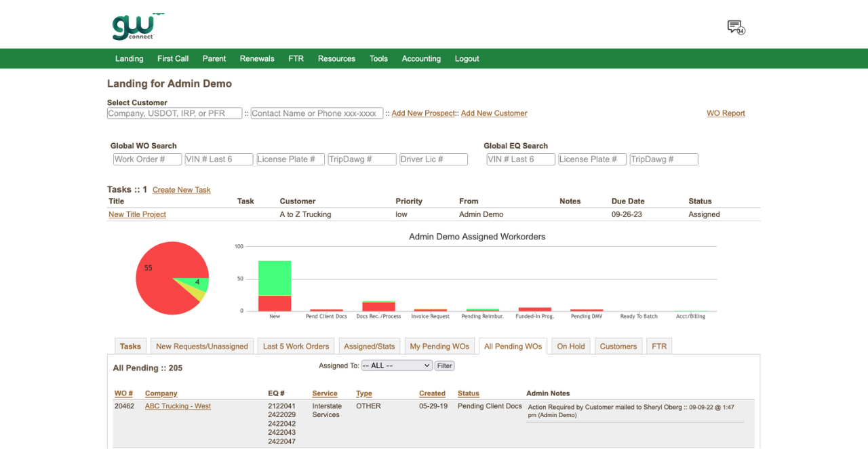Open the Renewals menu
868x449 pixels.
[x=257, y=59]
